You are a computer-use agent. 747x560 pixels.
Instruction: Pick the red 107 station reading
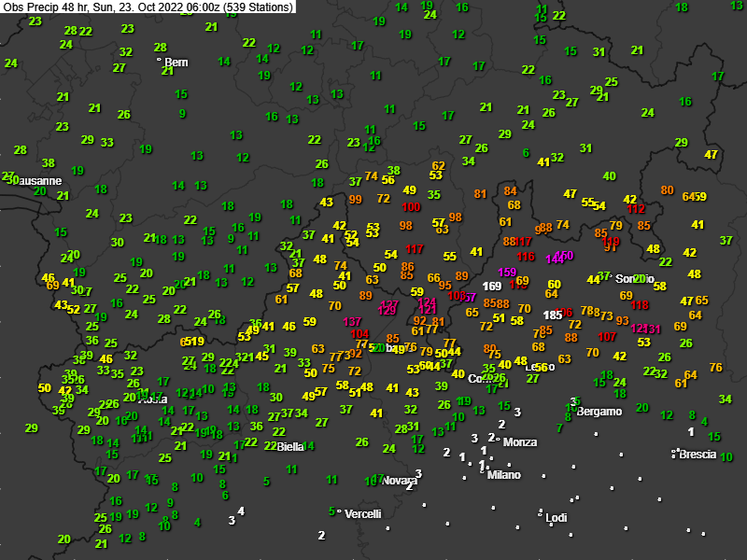point(607,336)
